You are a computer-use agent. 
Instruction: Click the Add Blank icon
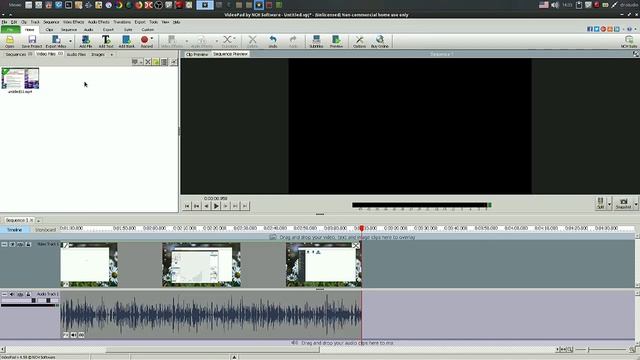click(x=126, y=41)
